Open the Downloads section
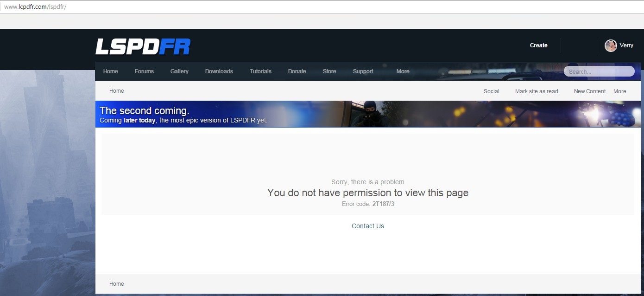The height and width of the screenshot is (296, 644). 219,71
